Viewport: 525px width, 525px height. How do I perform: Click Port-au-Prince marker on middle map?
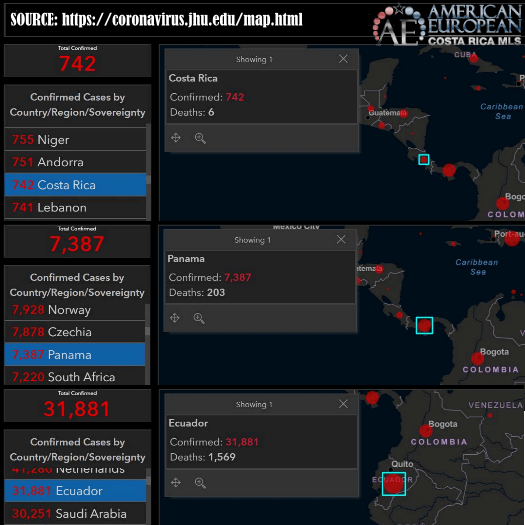[512, 239]
